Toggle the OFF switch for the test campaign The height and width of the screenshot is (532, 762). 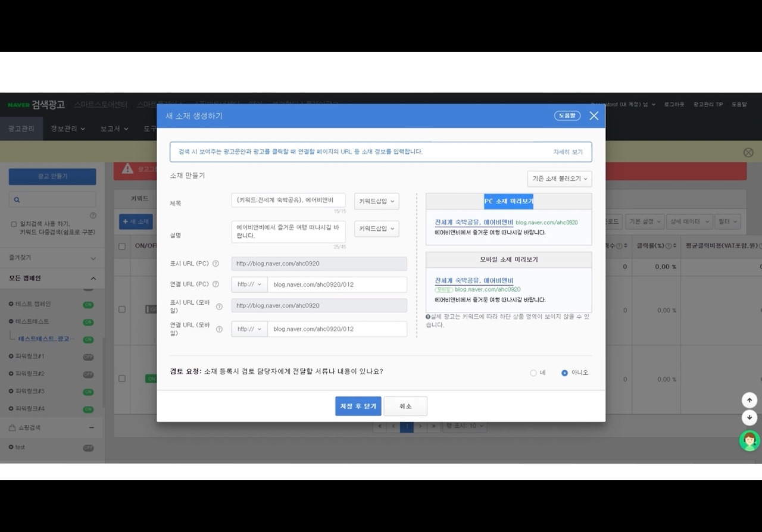(x=88, y=448)
